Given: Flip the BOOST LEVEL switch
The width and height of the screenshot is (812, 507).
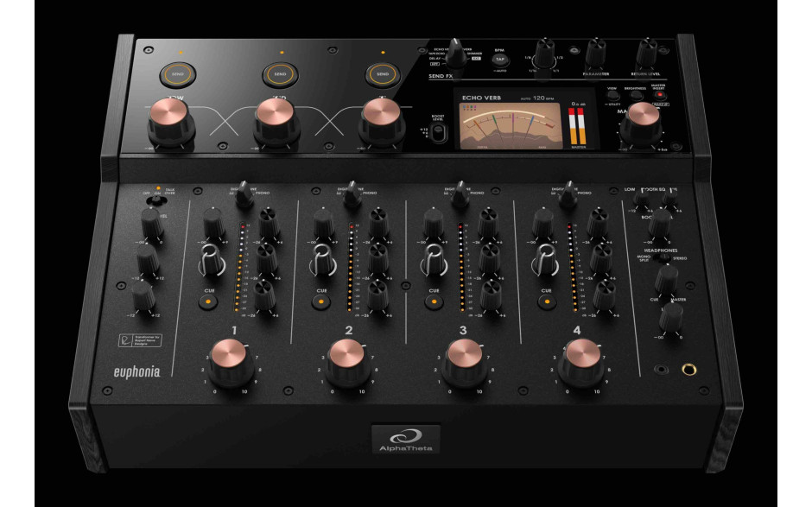Looking at the screenshot, I should pos(439,131).
